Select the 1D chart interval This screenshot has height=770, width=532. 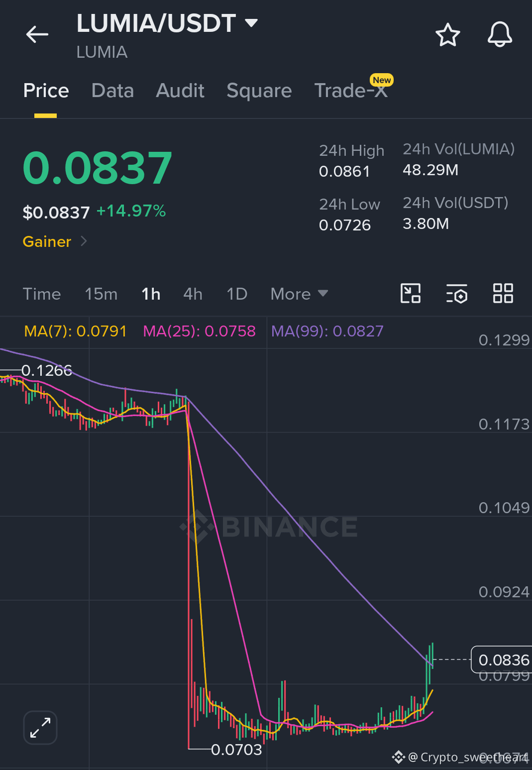[x=237, y=294]
